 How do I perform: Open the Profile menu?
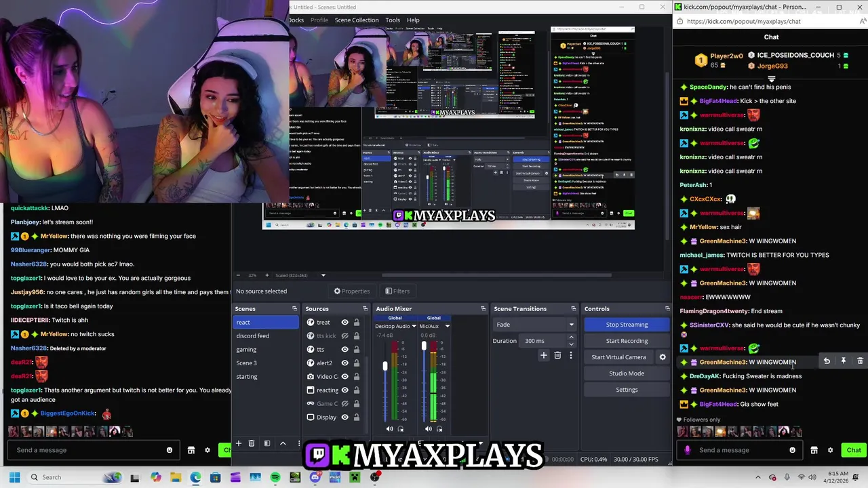click(319, 20)
